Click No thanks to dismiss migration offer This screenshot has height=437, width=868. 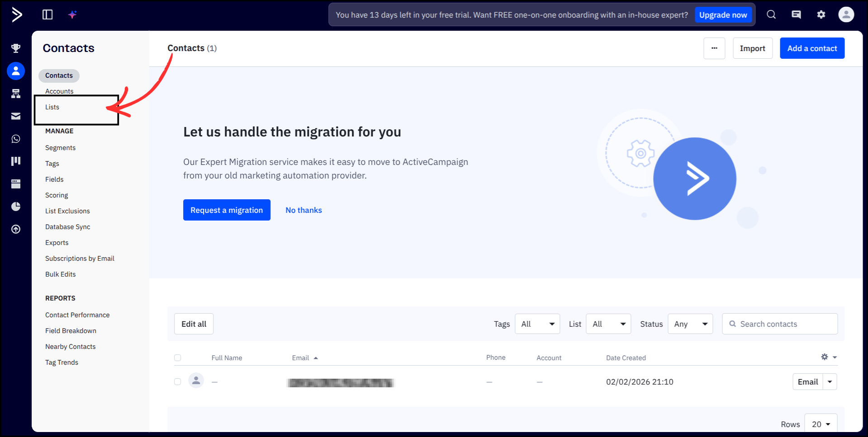304,210
